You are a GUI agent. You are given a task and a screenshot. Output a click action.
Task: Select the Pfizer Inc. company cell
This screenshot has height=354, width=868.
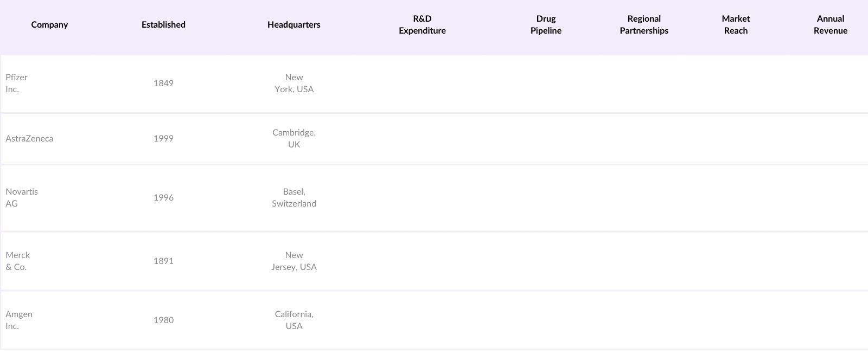17,83
